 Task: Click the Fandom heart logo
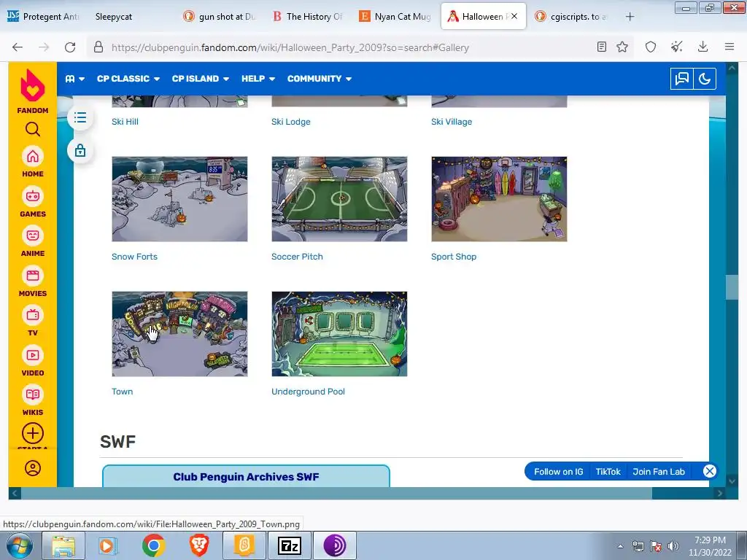32,85
